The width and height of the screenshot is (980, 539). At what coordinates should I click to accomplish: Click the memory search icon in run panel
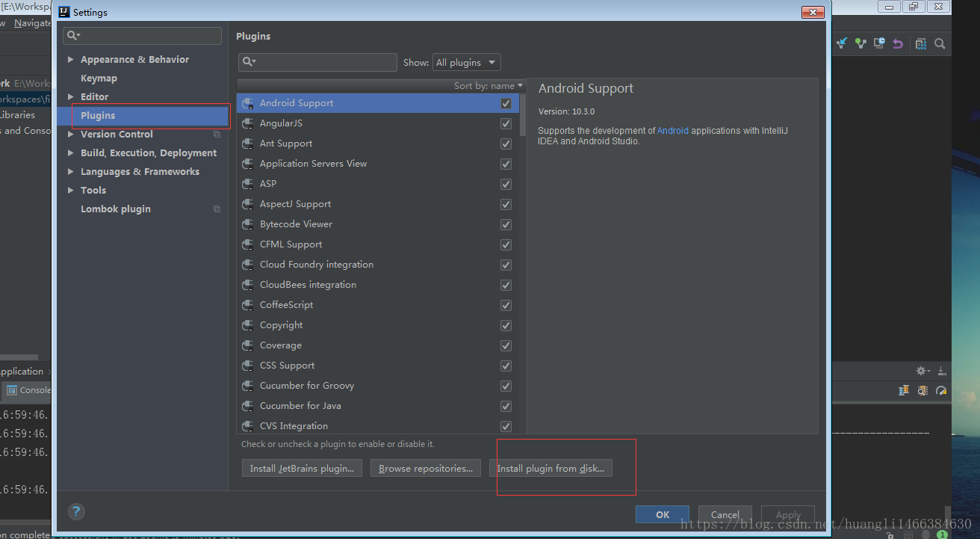[922, 390]
